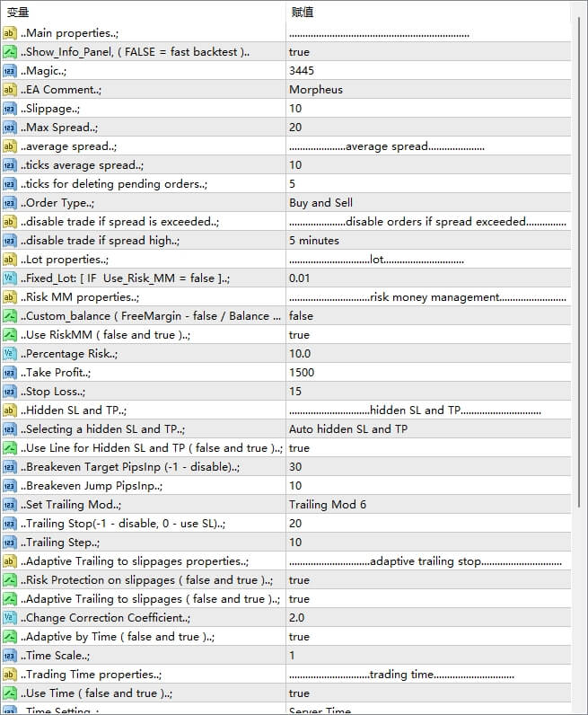Click the integer icon beside Take Profit
Viewport: 588px width, 715px height.
point(10,373)
